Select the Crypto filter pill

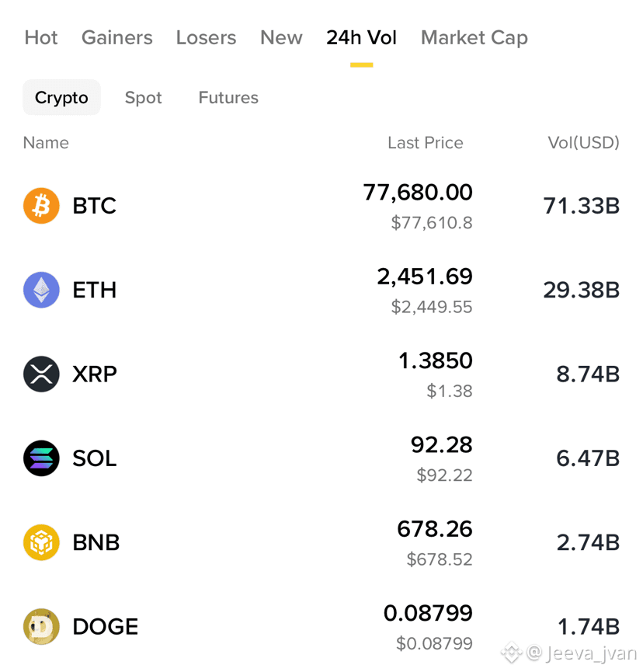61,97
